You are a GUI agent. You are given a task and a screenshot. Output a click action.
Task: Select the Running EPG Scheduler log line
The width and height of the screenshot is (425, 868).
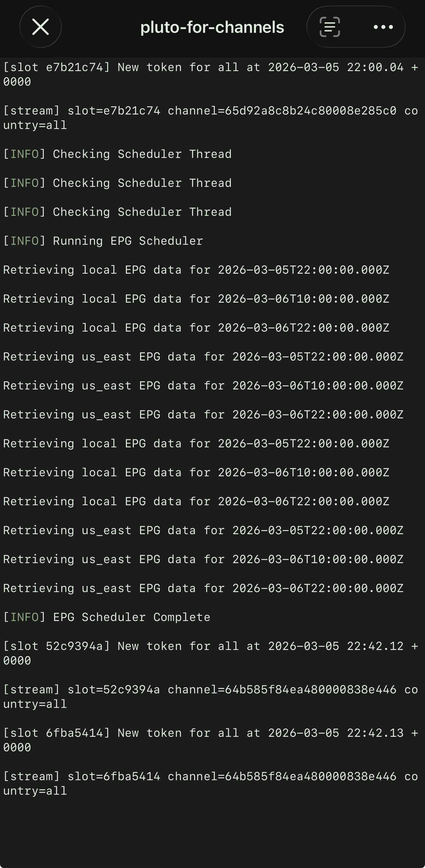pyautogui.click(x=103, y=241)
